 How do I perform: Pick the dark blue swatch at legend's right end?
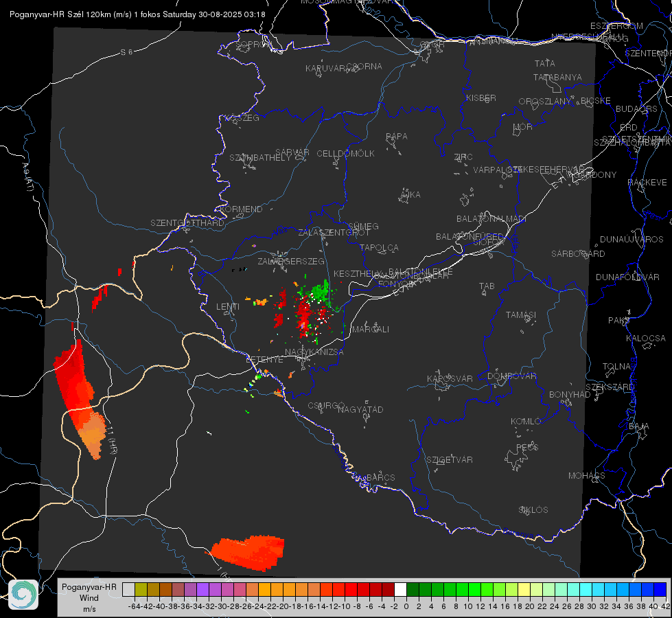[x=660, y=590]
